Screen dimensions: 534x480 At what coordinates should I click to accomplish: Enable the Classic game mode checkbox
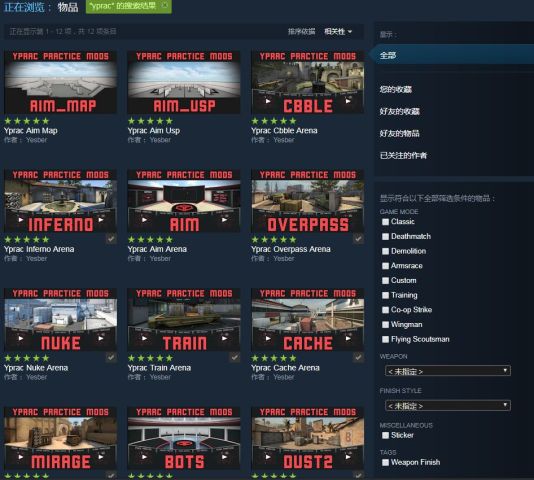[385, 222]
